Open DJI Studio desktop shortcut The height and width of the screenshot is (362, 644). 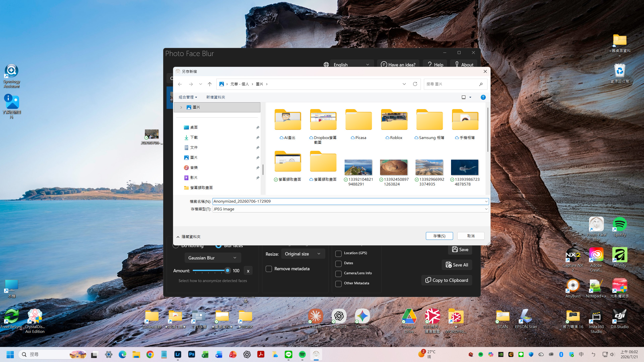[x=619, y=319]
